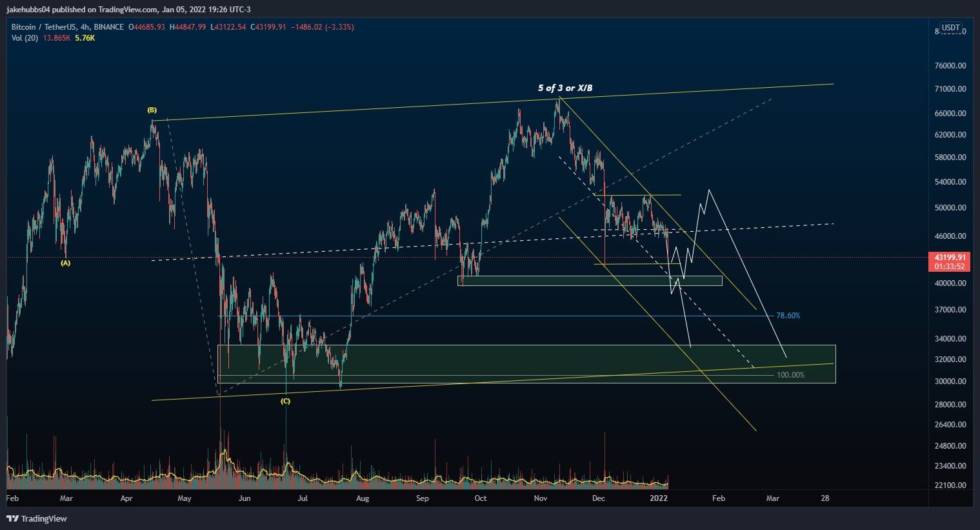The height and width of the screenshot is (530, 980).
Task: Click the 2022 label on the time axis
Action: pyautogui.click(x=659, y=498)
